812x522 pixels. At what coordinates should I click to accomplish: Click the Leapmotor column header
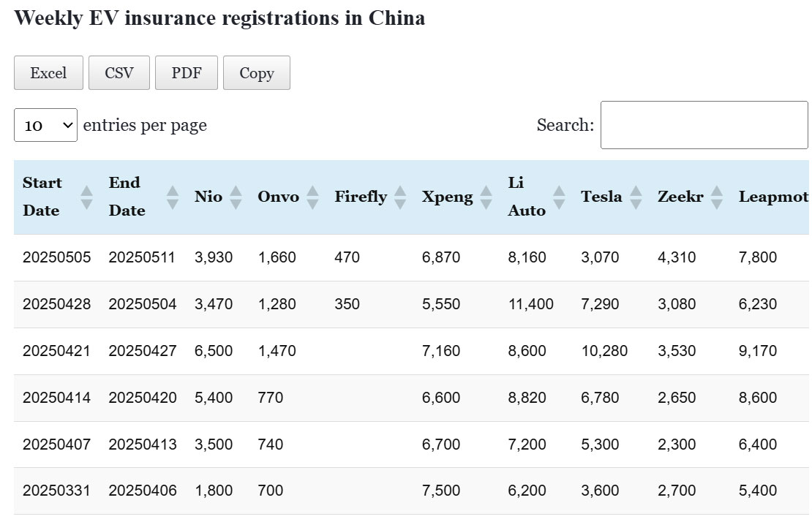coord(772,197)
